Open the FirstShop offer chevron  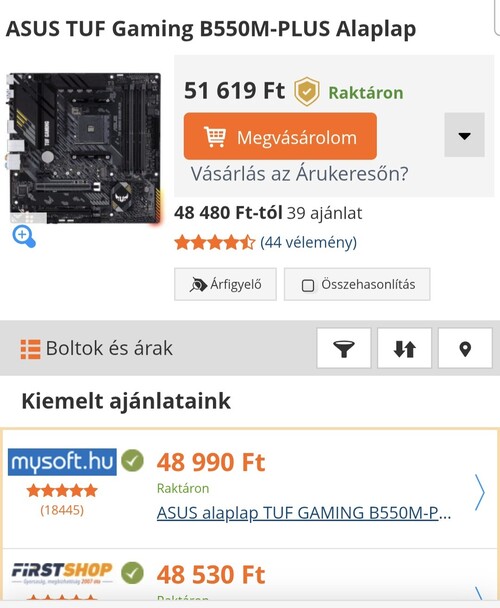click(x=480, y=594)
